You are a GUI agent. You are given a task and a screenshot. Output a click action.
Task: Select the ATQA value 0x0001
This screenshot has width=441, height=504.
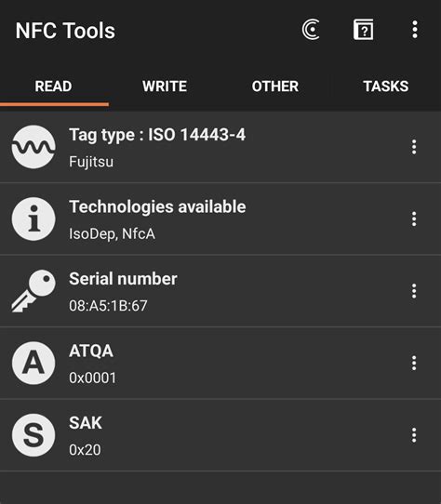pyautogui.click(x=92, y=378)
